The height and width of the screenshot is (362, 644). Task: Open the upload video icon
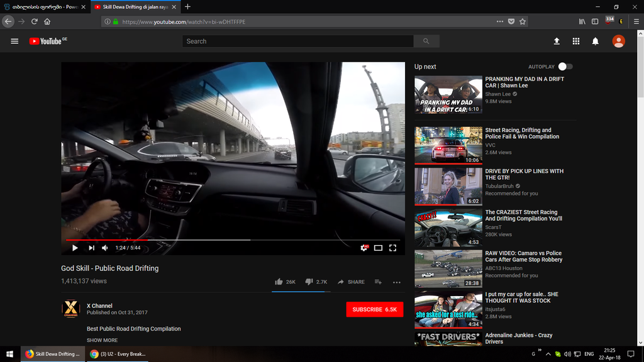tap(557, 41)
